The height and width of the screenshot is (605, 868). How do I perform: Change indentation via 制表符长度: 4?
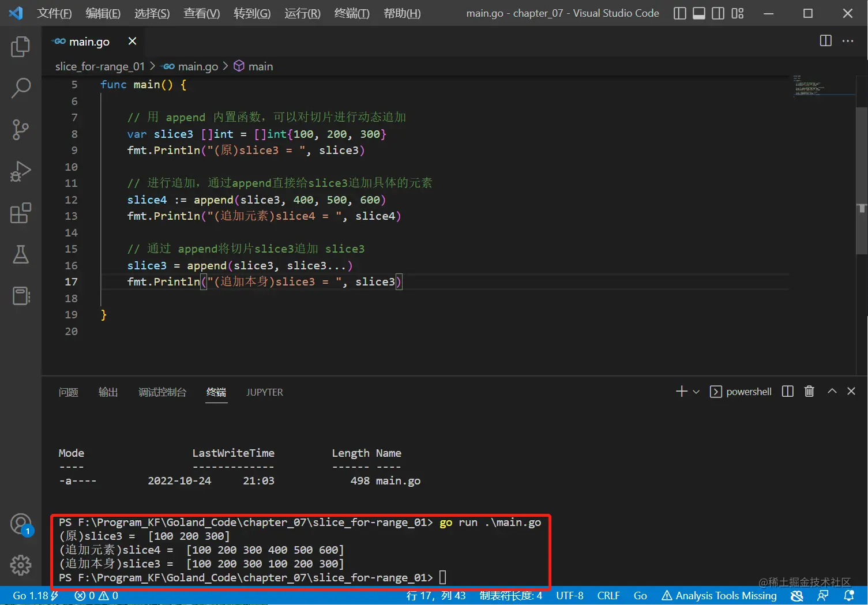point(511,596)
